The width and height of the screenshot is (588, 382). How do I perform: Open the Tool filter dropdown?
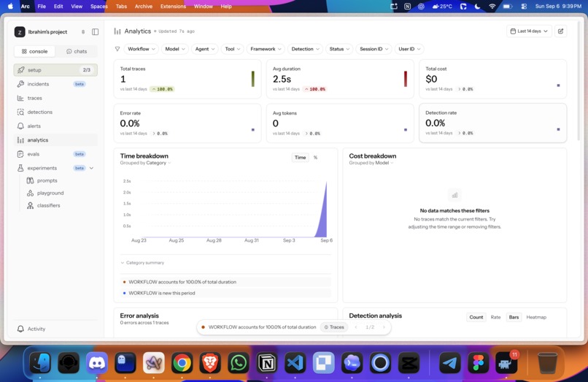pyautogui.click(x=233, y=49)
